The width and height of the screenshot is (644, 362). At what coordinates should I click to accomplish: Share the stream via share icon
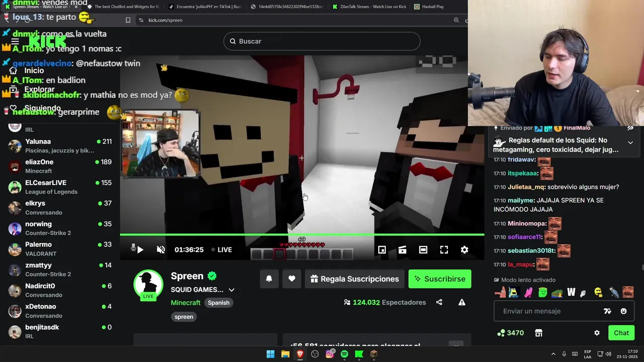pos(439,302)
